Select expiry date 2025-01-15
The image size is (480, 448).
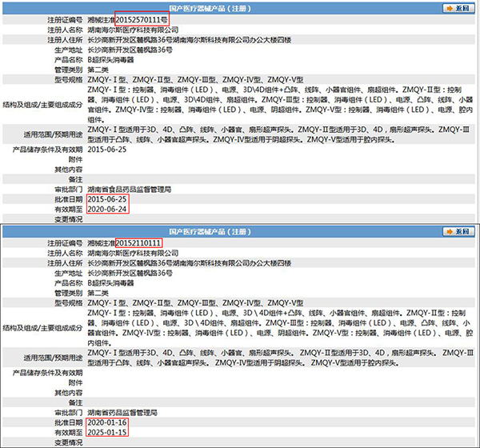[107, 432]
